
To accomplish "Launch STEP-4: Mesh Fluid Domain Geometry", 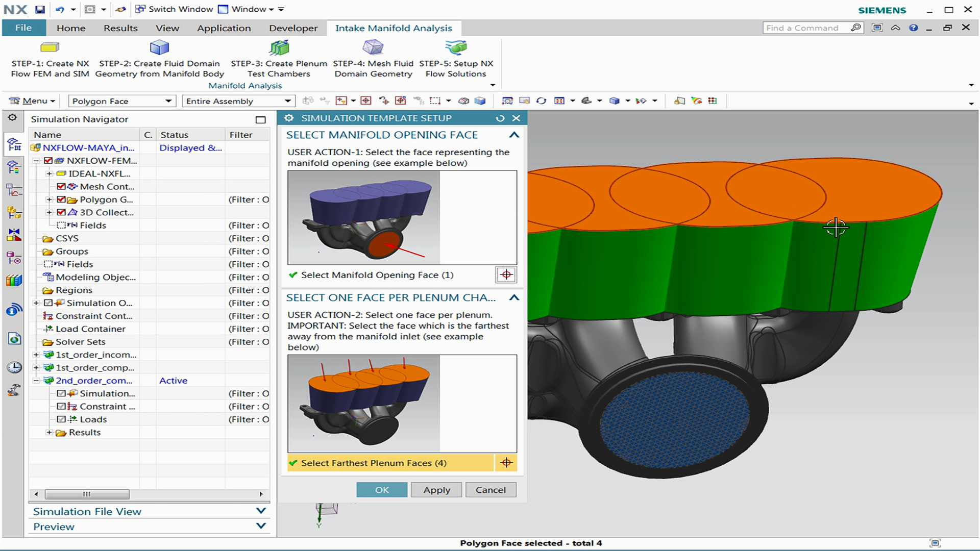I will [x=372, y=58].
